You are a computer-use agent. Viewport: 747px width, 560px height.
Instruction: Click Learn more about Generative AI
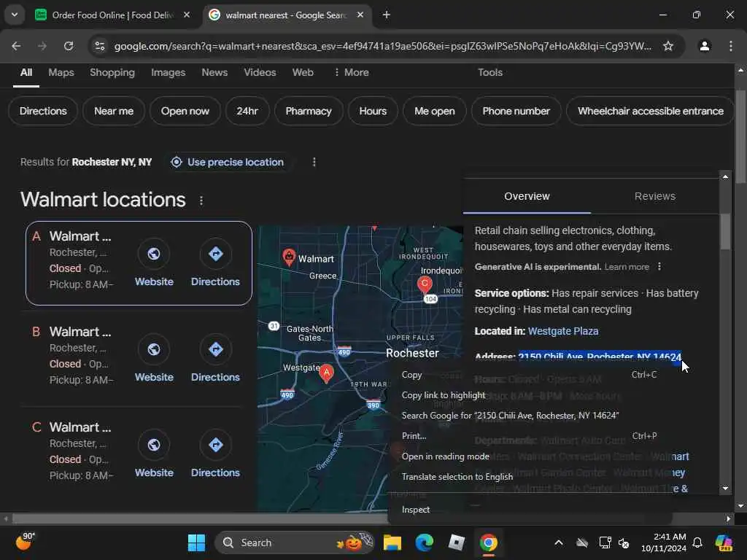point(627,267)
